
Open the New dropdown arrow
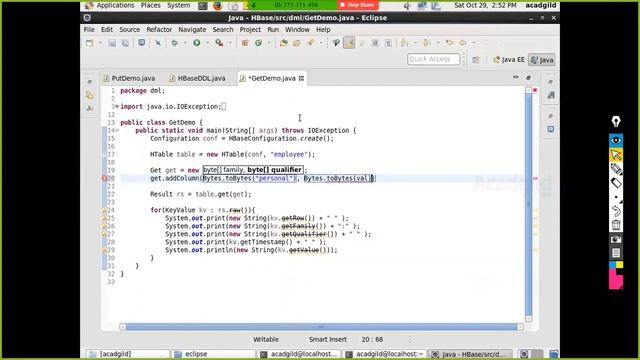pos(100,43)
